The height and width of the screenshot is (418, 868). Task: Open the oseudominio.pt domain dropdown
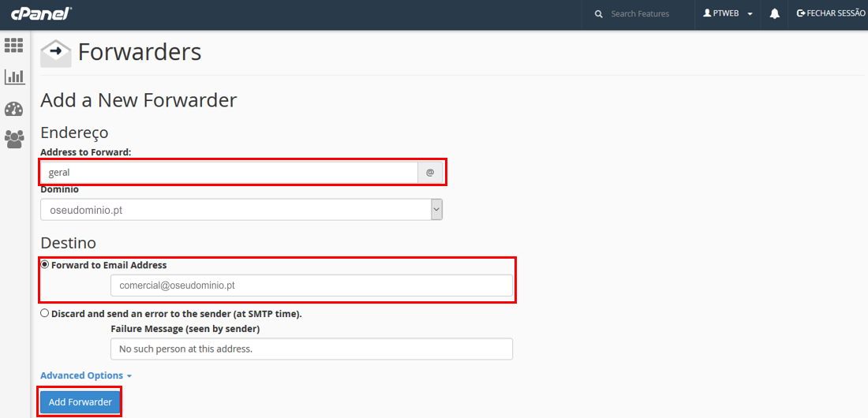[x=241, y=210]
